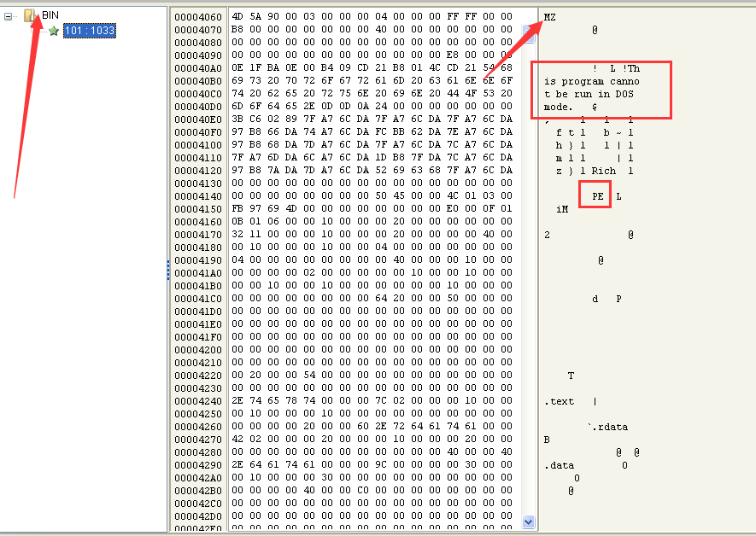Click offset 00004140 in address column
756x536 pixels.
tap(197, 196)
